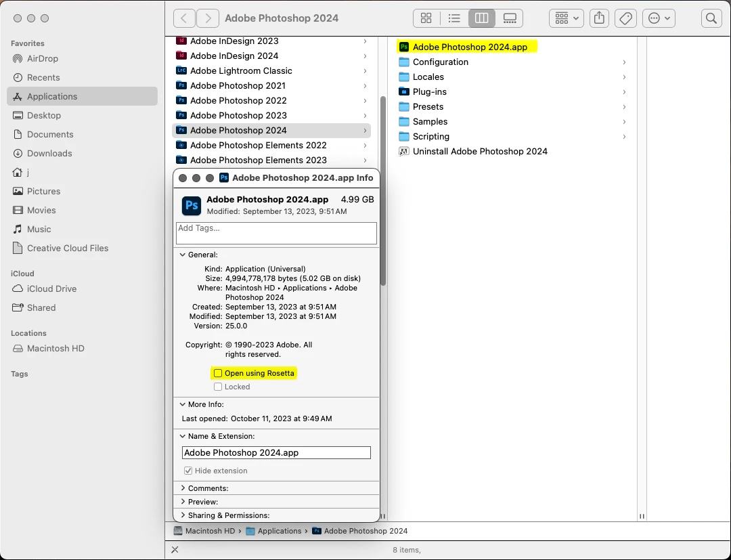The width and height of the screenshot is (731, 560).
Task: Click the applications column scrollbar
Action: tap(383, 190)
